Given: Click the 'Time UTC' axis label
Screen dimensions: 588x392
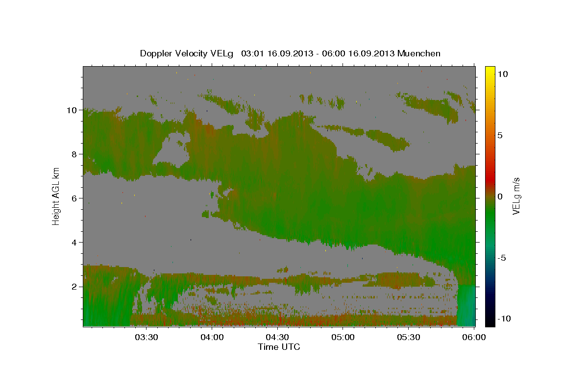Looking at the screenshot, I should tap(279, 347).
